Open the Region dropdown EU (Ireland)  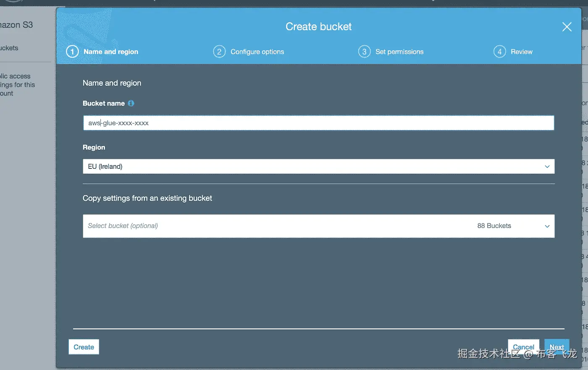[318, 166]
